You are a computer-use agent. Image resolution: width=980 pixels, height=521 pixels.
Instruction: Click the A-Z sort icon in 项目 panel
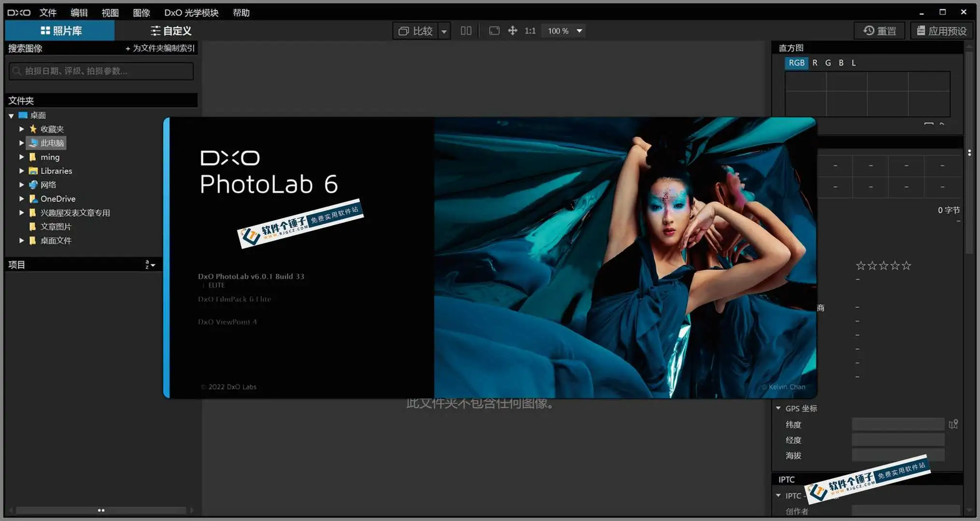coord(149,264)
